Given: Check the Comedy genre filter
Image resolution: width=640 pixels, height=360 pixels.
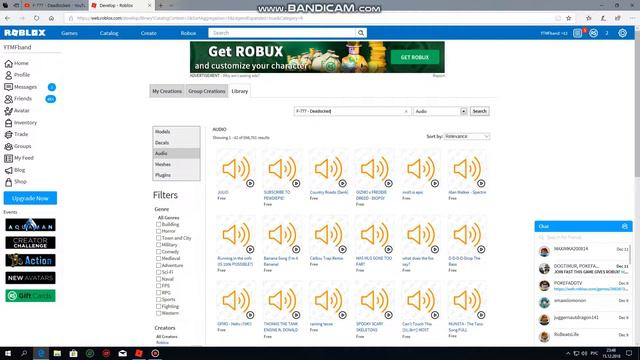Looking at the screenshot, I should click(x=158, y=252).
